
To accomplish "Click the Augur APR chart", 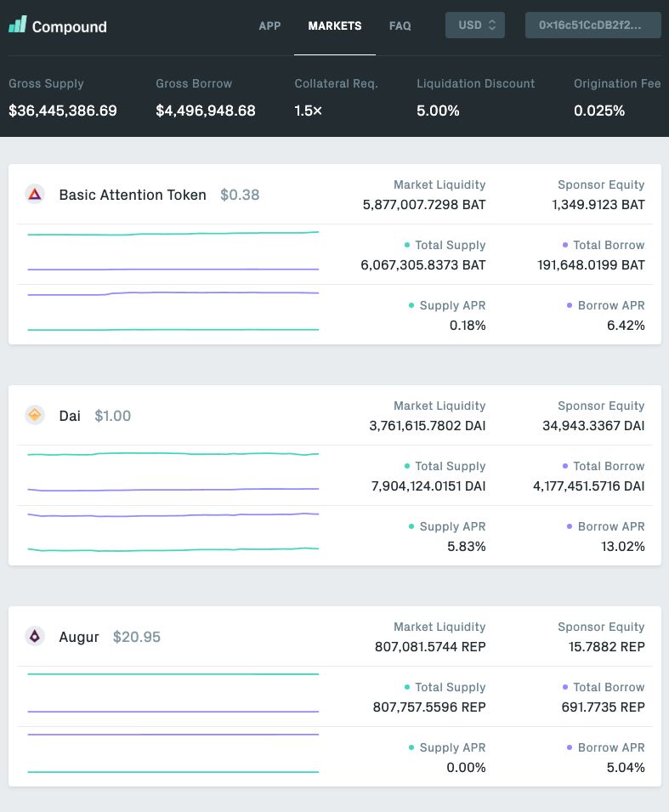I will coord(173,753).
